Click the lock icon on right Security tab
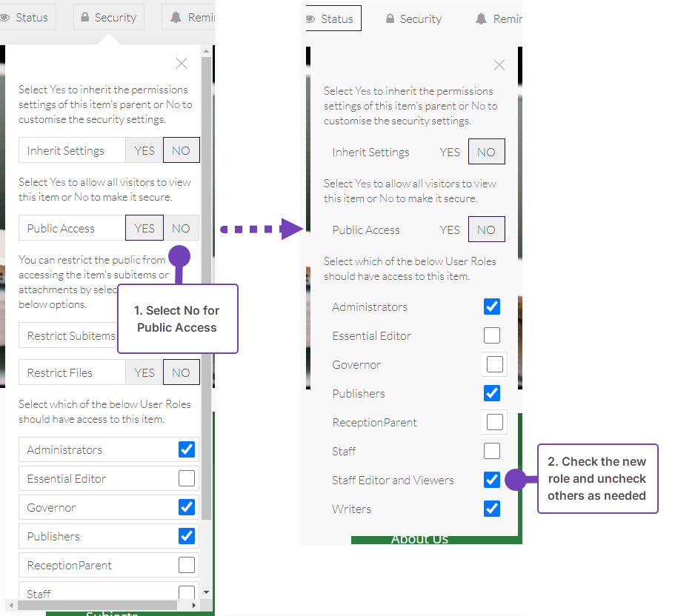Screen dimensions: 675x616 click(390, 19)
